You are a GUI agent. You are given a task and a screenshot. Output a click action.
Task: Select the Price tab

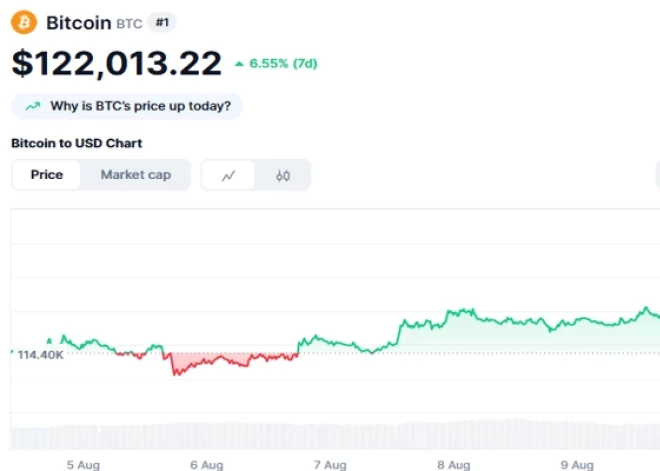[x=47, y=175]
